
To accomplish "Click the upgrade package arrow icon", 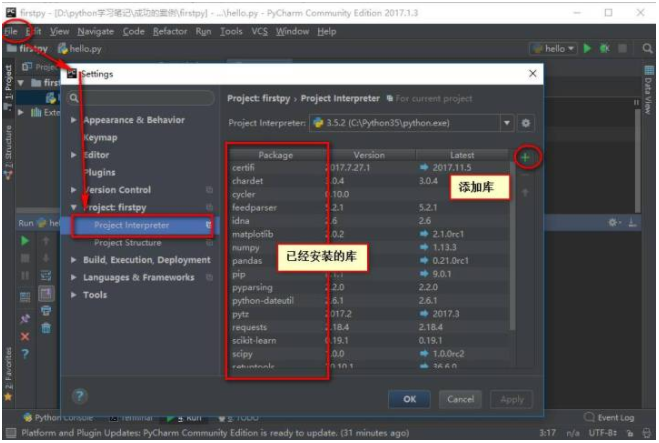I will (x=525, y=192).
